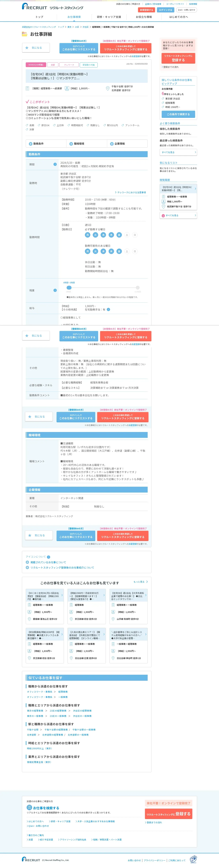Click the Recruit Staffing logo in header
Viewport: 219px width, 868px height.
(53, 6)
